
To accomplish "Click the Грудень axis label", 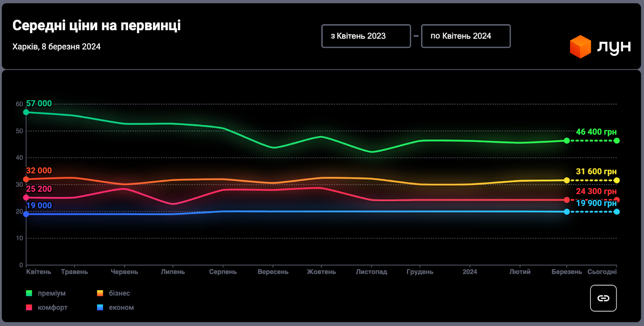I will coord(420,272).
